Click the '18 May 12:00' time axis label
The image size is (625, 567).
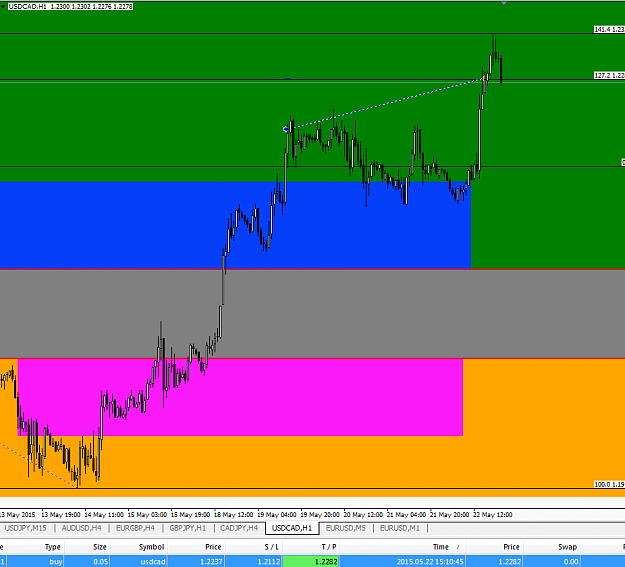[234, 515]
